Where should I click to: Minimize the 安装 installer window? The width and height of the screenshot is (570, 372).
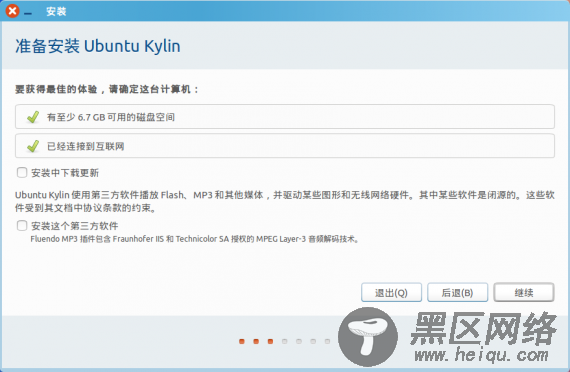pyautogui.click(x=28, y=13)
